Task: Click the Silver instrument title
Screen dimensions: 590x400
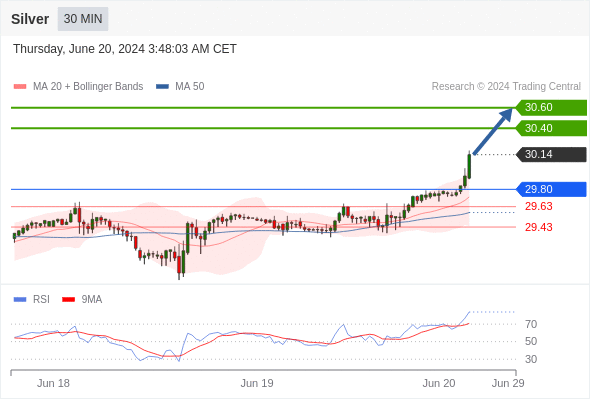Action: 30,19
